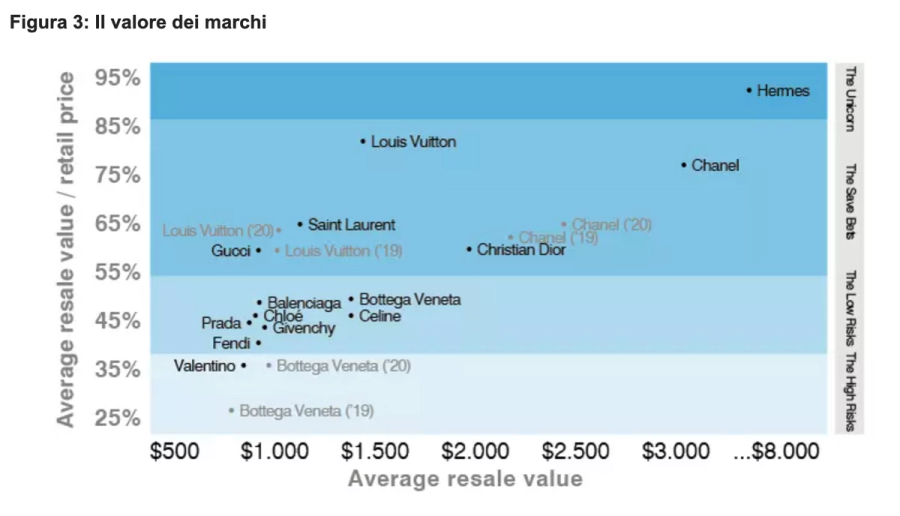Click The Unicorn category band label

[x=851, y=99]
